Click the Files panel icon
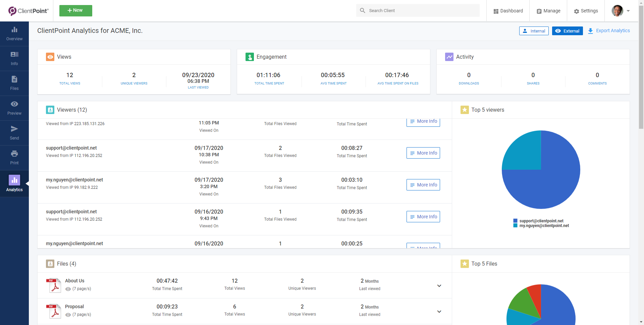The height and width of the screenshot is (325, 644). click(x=50, y=264)
